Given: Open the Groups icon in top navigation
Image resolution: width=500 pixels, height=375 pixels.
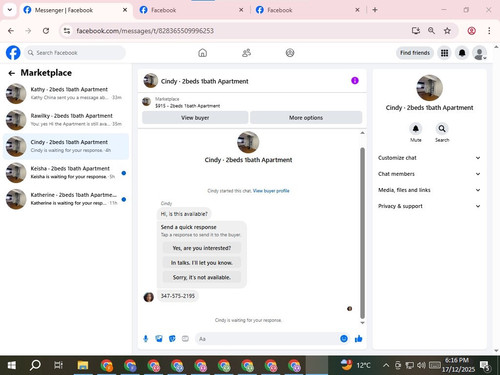Looking at the screenshot, I should pos(290,53).
